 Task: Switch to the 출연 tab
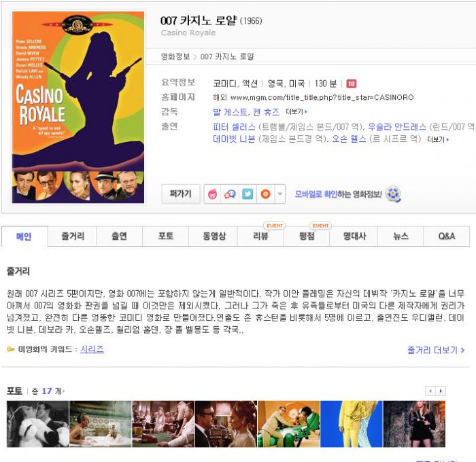coord(119,236)
